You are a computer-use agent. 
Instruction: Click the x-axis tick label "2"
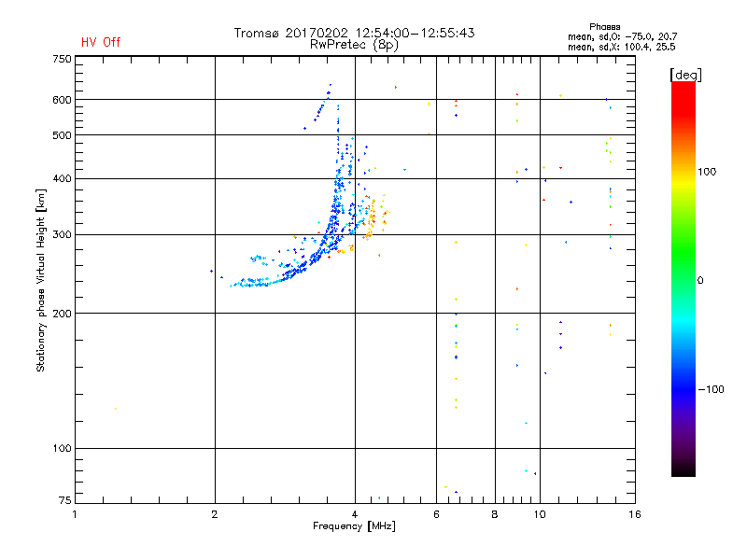coord(215,514)
